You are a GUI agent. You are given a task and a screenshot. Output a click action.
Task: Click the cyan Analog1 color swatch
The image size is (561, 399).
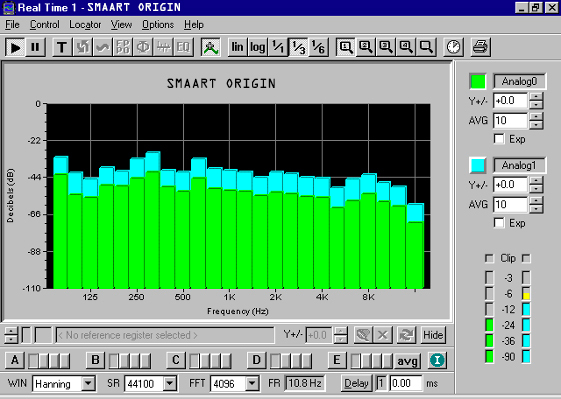pos(478,166)
